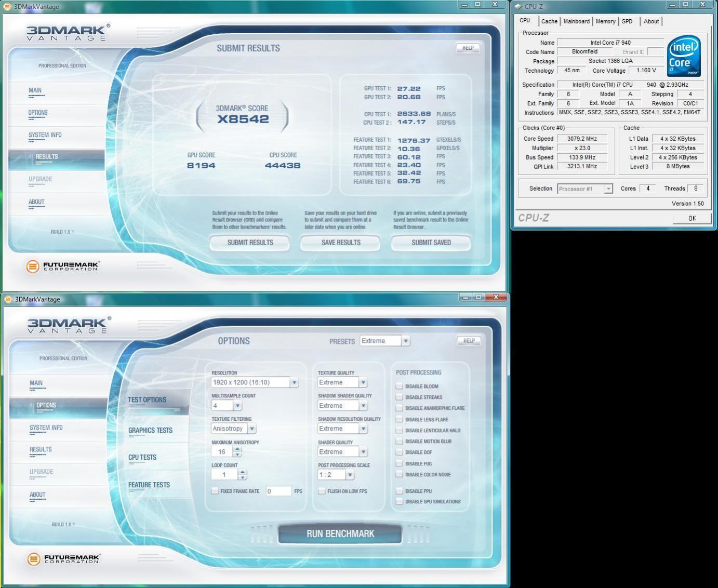This screenshot has height=588, width=718.
Task: Open the About tab in CPU-Z
Action: pyautogui.click(x=651, y=21)
